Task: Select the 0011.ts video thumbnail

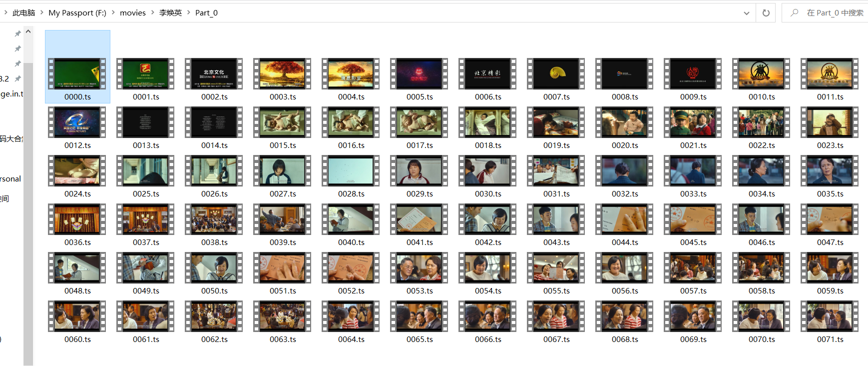Action: click(x=830, y=73)
